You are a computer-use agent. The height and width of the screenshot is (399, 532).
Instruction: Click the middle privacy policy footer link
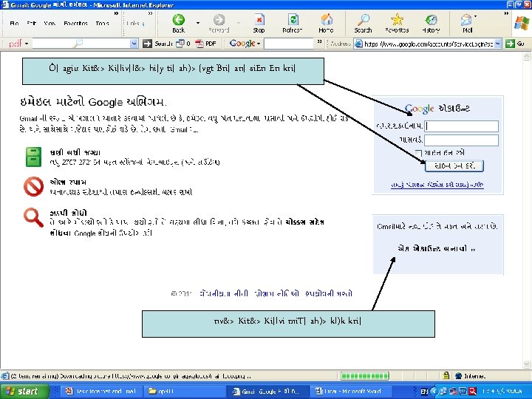[276, 293]
